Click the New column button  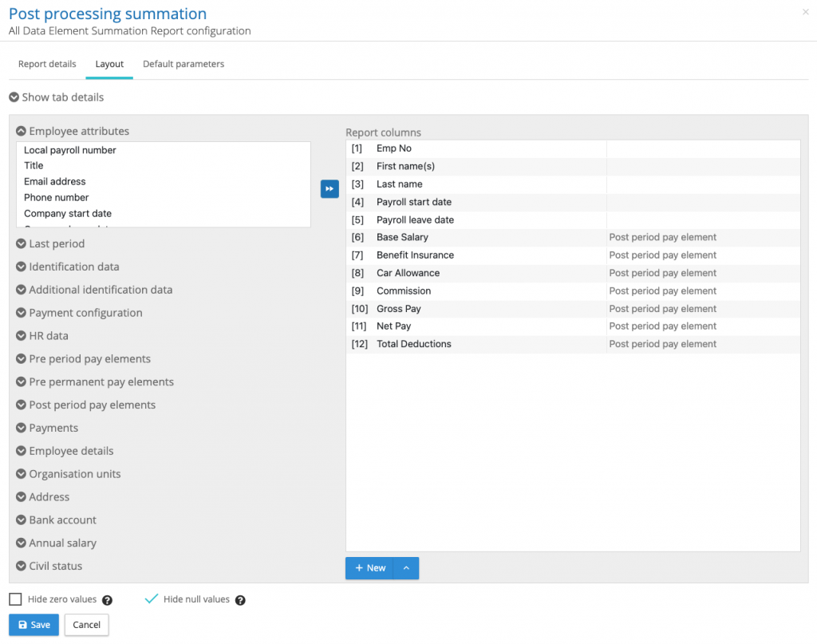pyautogui.click(x=370, y=568)
